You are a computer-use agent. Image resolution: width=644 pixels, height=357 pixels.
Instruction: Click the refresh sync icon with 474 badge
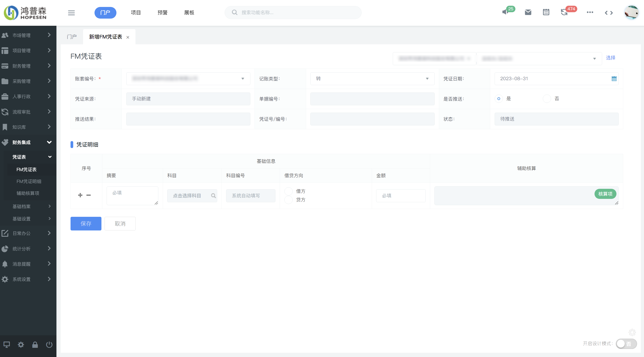coord(564,12)
